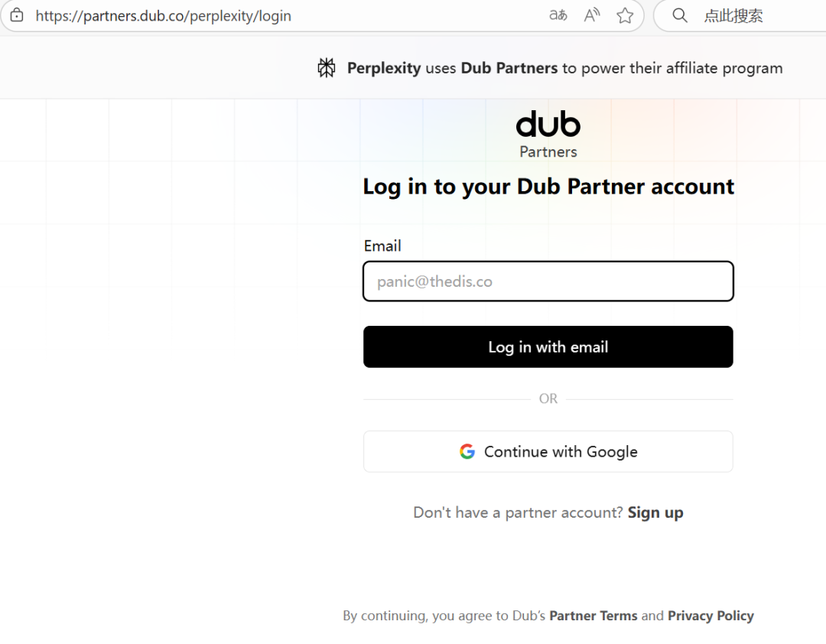Click the Google logo icon

tap(467, 451)
